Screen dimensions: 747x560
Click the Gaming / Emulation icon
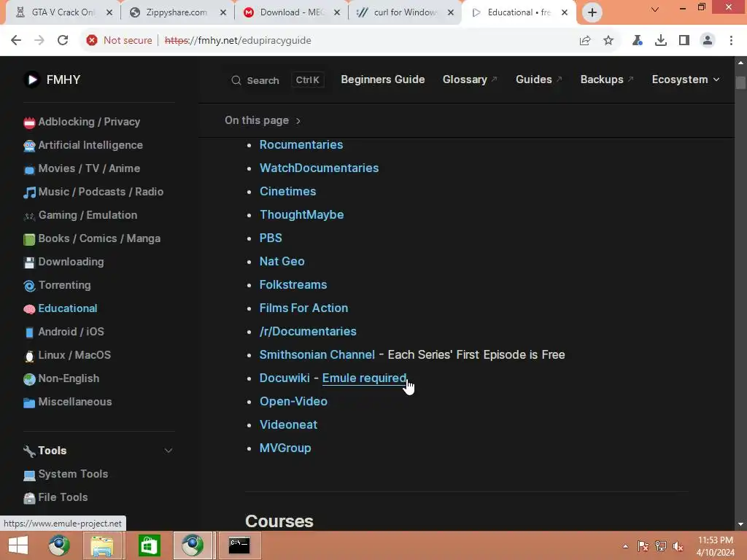29,216
